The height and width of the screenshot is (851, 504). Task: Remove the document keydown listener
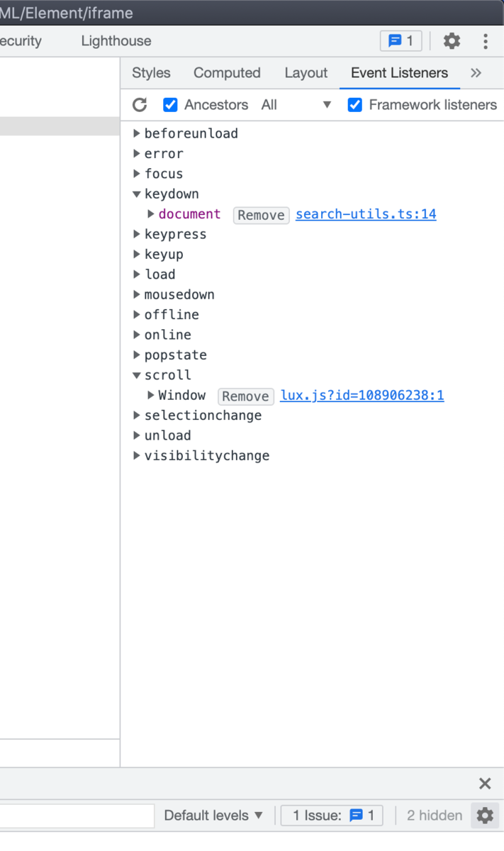coord(261,215)
